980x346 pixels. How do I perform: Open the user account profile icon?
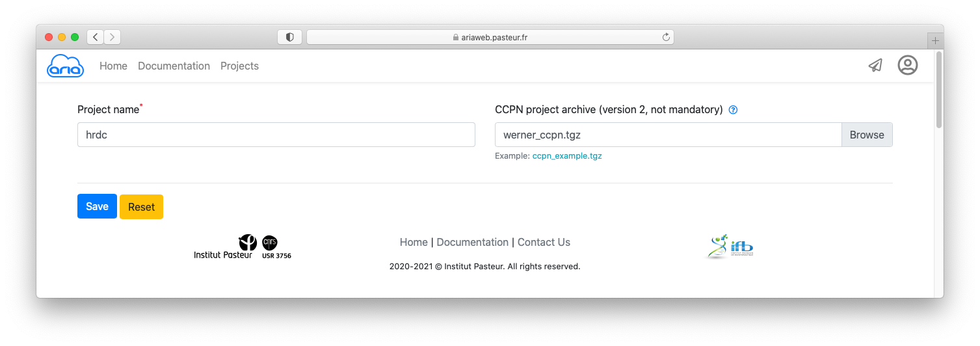[907, 65]
